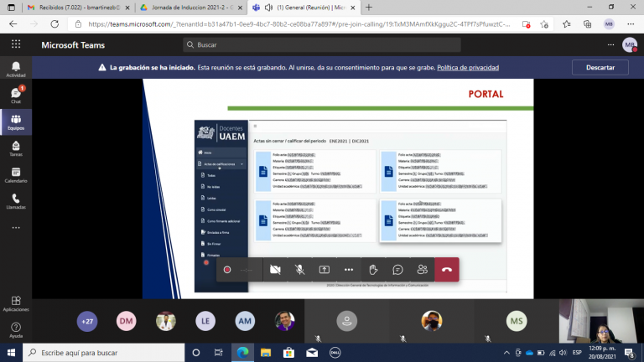
Task: Open browser settings and more menu
Action: (631, 24)
